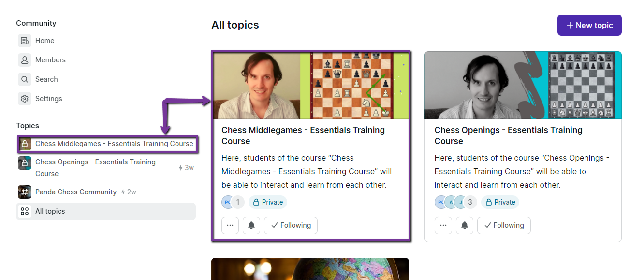Open member list on Chess Openings card
Image resolution: width=644 pixels, height=280 pixels.
(x=455, y=202)
